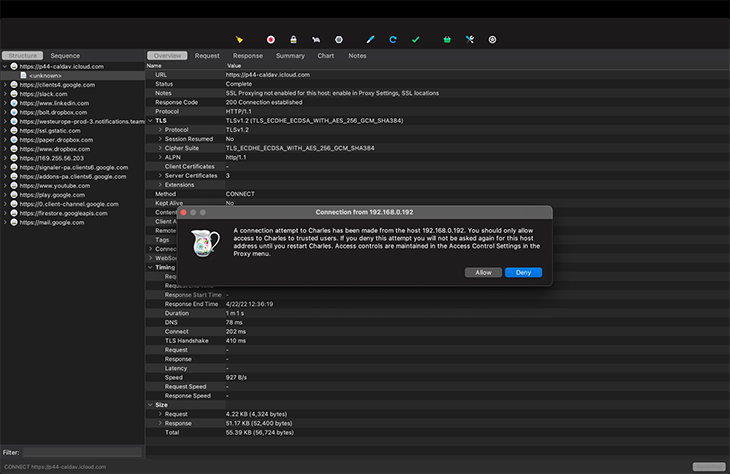Open the green basket icon in toolbar
The image size is (730, 474).
[x=447, y=40]
